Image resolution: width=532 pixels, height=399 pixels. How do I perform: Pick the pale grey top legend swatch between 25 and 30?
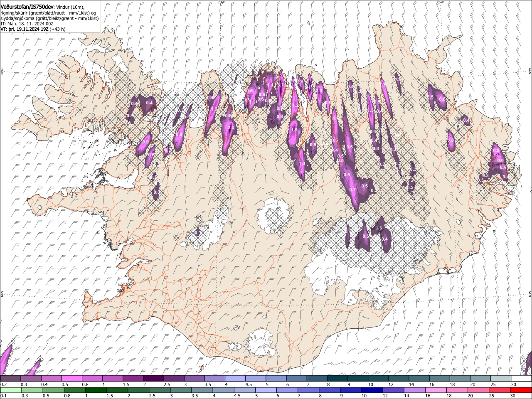(501, 378)
